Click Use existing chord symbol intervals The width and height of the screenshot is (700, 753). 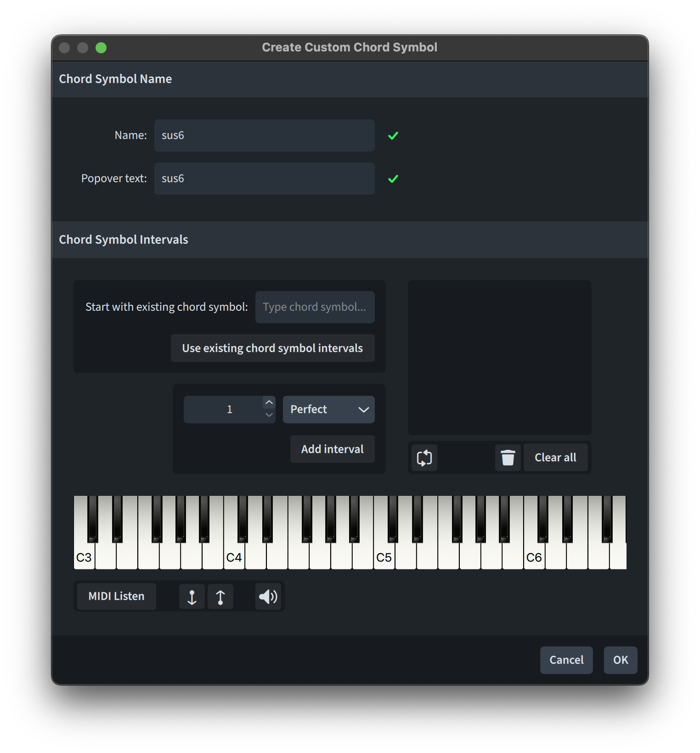pyautogui.click(x=272, y=348)
